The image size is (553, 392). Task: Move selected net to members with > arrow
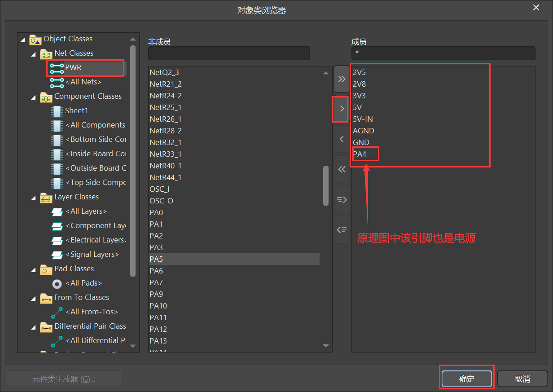tap(342, 109)
